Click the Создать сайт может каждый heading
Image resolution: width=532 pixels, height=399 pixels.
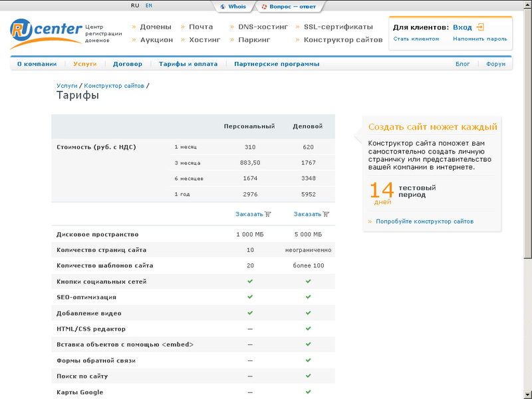click(433, 127)
